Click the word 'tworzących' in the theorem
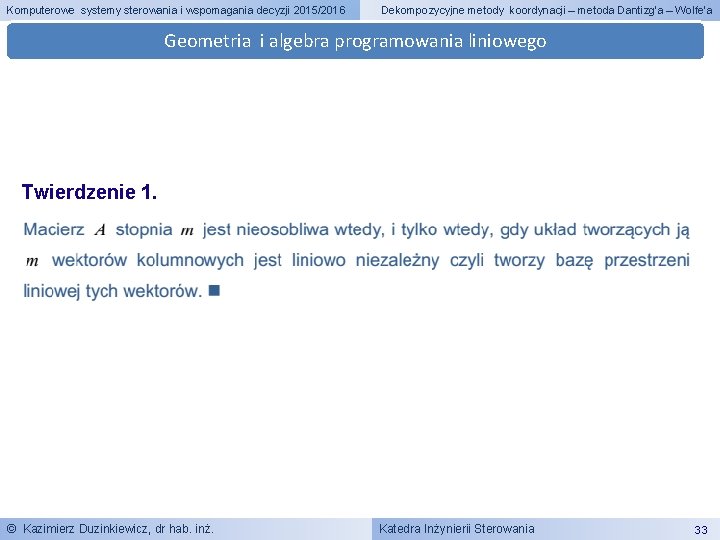The width and height of the screenshot is (720, 540). [626, 229]
